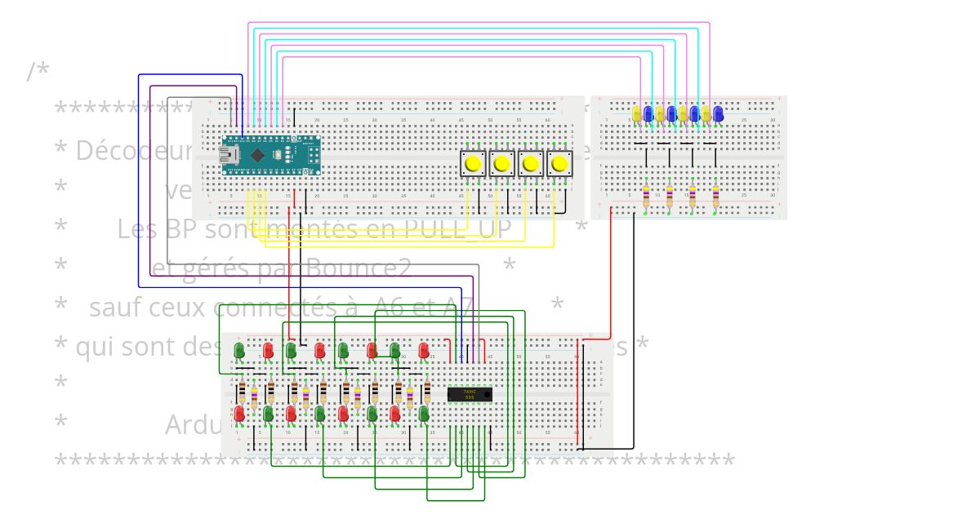Select leftmost blue LED on right breadboard
Viewport: 980px width, 514px height.
tap(648, 113)
